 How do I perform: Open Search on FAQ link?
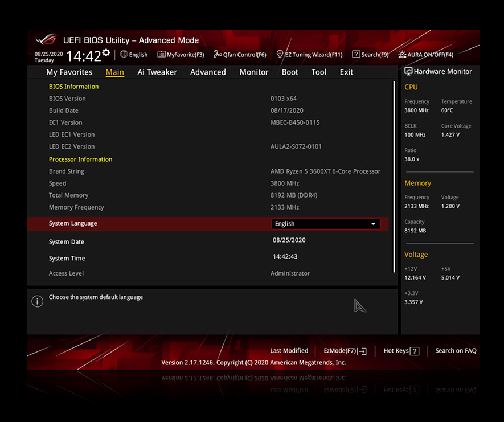click(456, 351)
